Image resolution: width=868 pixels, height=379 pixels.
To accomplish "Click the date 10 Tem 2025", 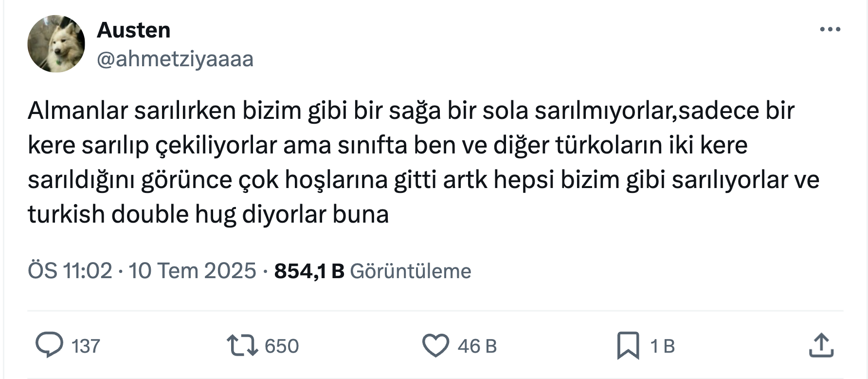I will tap(192, 271).
